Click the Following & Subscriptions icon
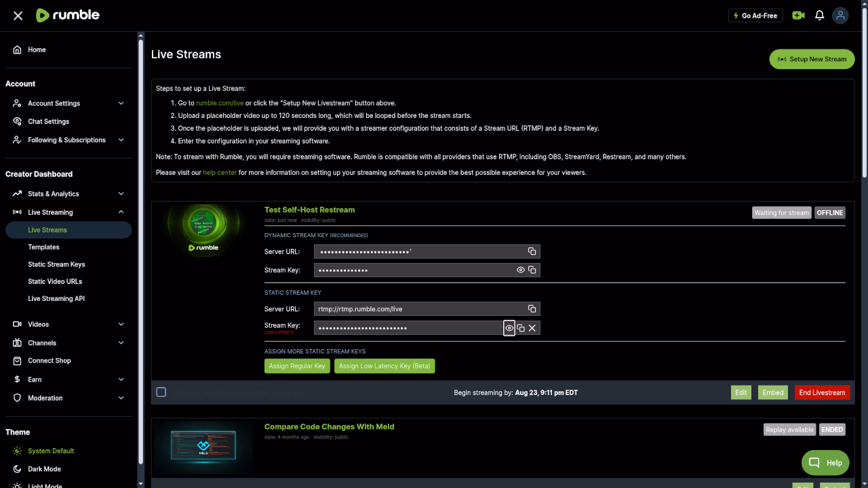The image size is (868, 488). 17,140
